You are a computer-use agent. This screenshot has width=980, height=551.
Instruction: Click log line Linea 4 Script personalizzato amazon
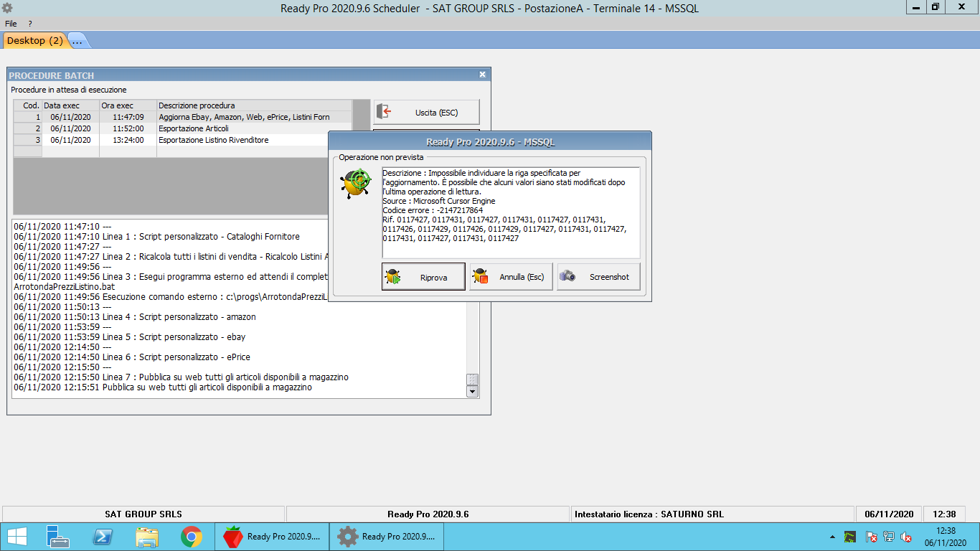pos(135,317)
